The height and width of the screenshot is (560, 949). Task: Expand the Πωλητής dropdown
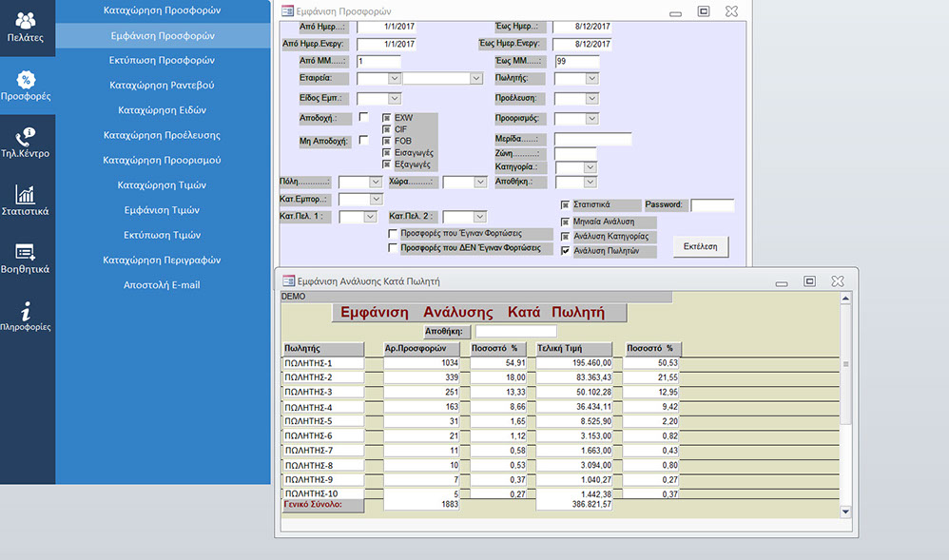(x=591, y=79)
